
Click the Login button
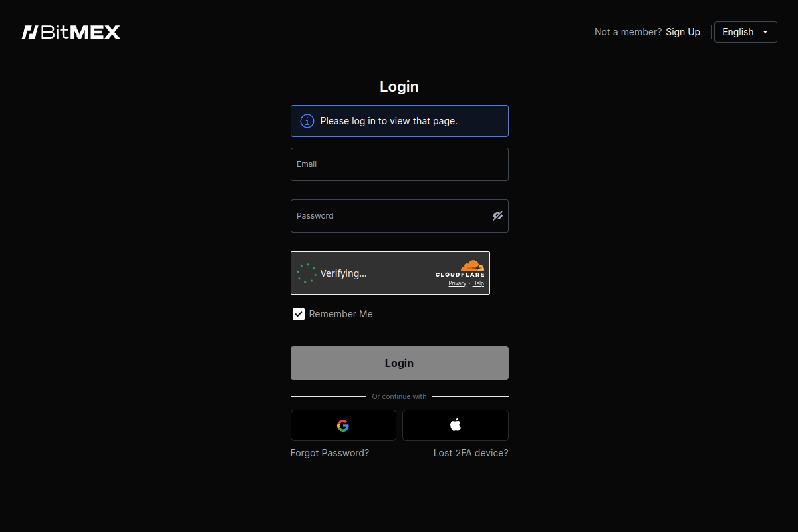[400, 363]
